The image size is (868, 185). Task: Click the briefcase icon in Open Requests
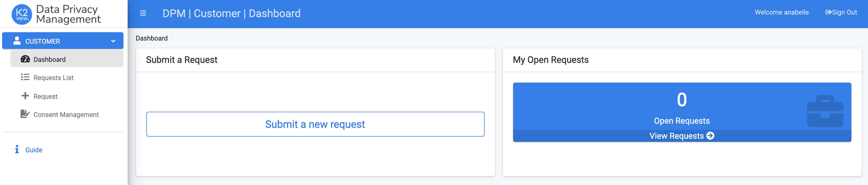pyautogui.click(x=825, y=111)
